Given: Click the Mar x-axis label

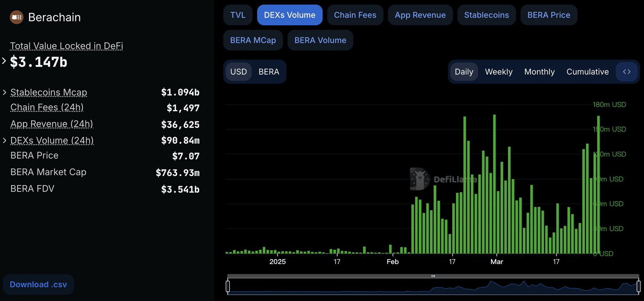Looking at the screenshot, I should (x=497, y=262).
